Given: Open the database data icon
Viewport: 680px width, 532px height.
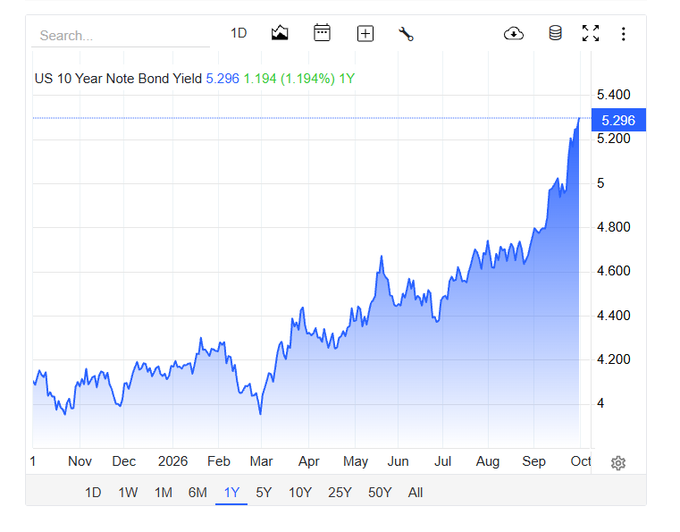Looking at the screenshot, I should click(x=555, y=33).
